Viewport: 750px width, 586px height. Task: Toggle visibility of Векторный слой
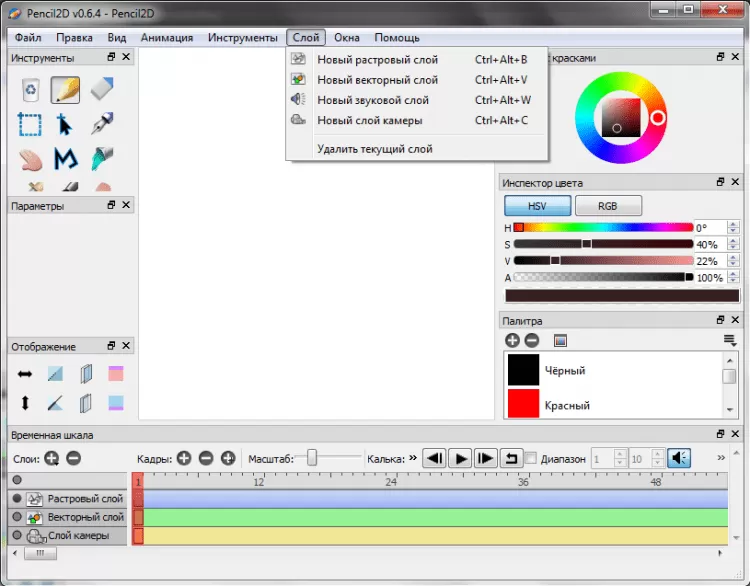click(17, 517)
